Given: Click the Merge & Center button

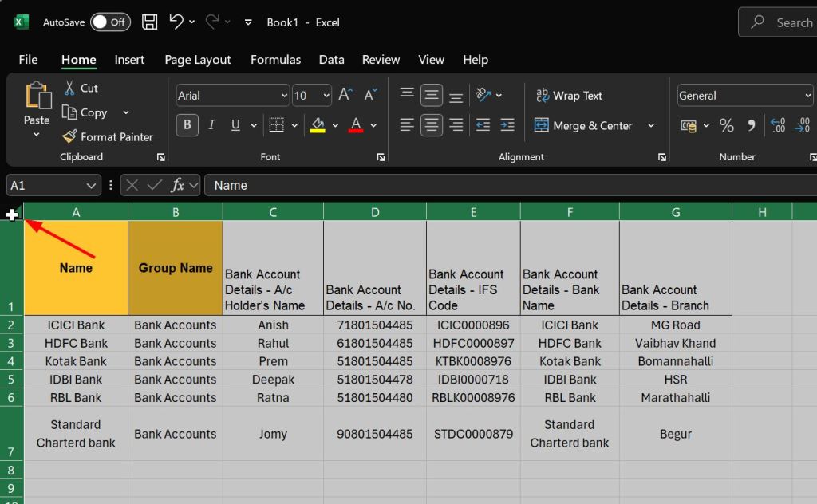Looking at the screenshot, I should 583,125.
